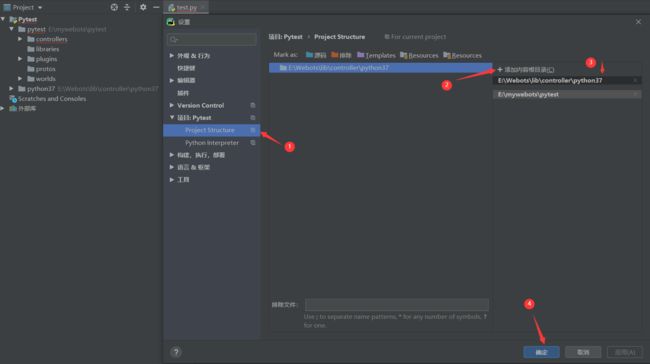Expand the Appearance & Behavior settings group
Viewport: 650px width, 364px height.
point(172,55)
